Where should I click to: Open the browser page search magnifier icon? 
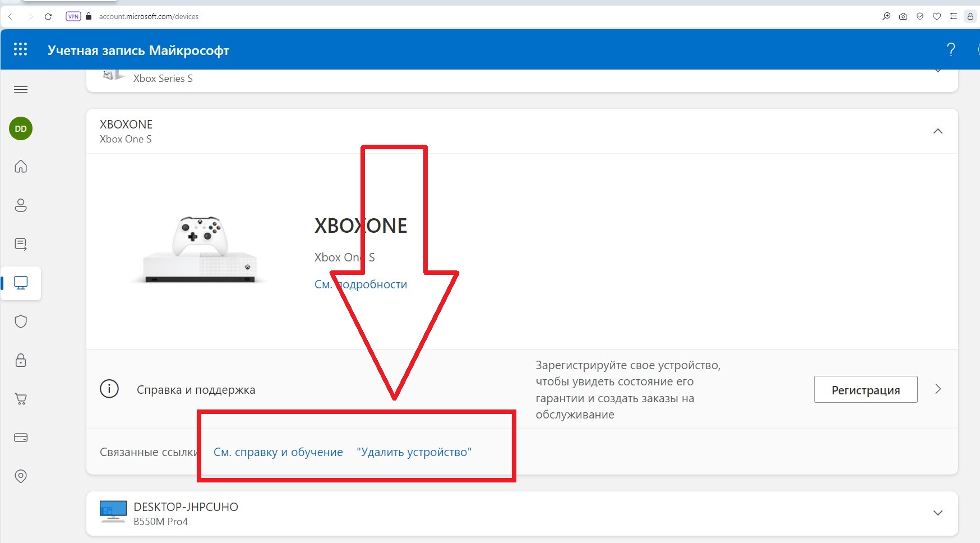click(x=886, y=16)
